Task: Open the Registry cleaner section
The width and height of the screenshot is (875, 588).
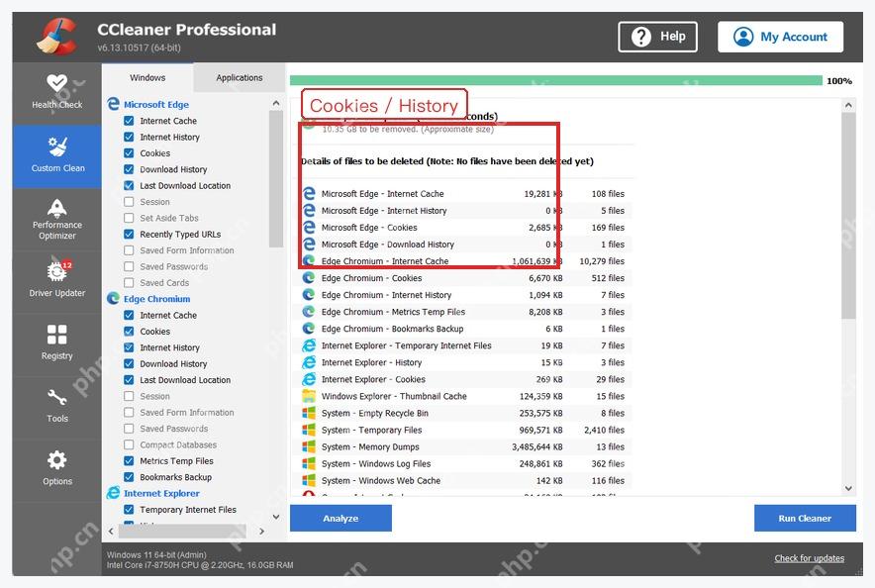Action: point(57,343)
